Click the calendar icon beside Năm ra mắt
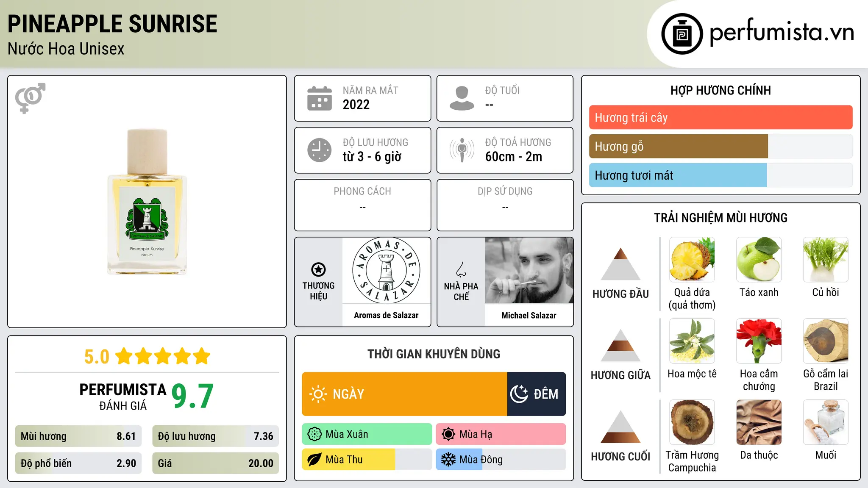The height and width of the screenshot is (488, 868). pos(320,98)
